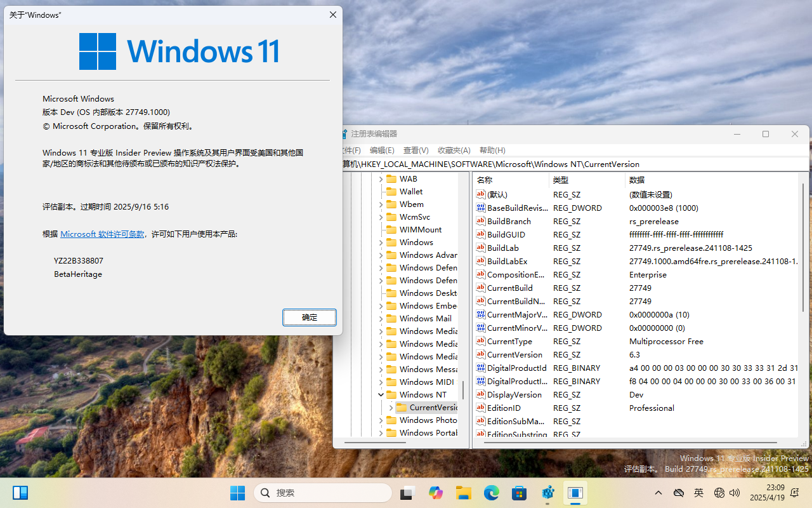
Task: Sort values by the 类型 column header
Action: point(587,180)
